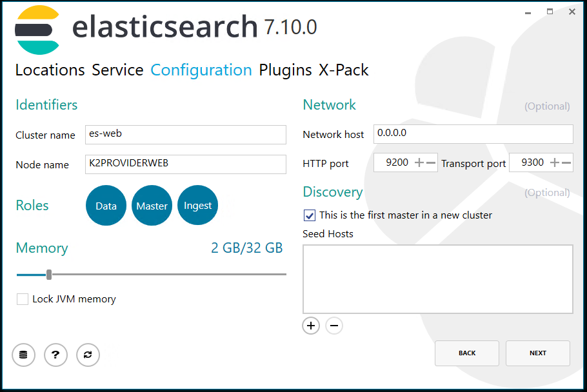
Task: Go to the X-Pack step
Action: (344, 70)
